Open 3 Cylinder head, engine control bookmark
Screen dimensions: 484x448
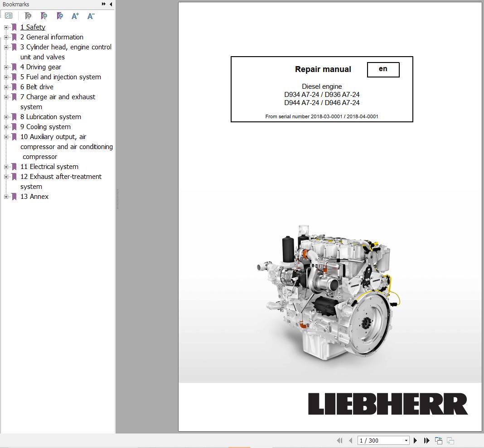click(66, 52)
